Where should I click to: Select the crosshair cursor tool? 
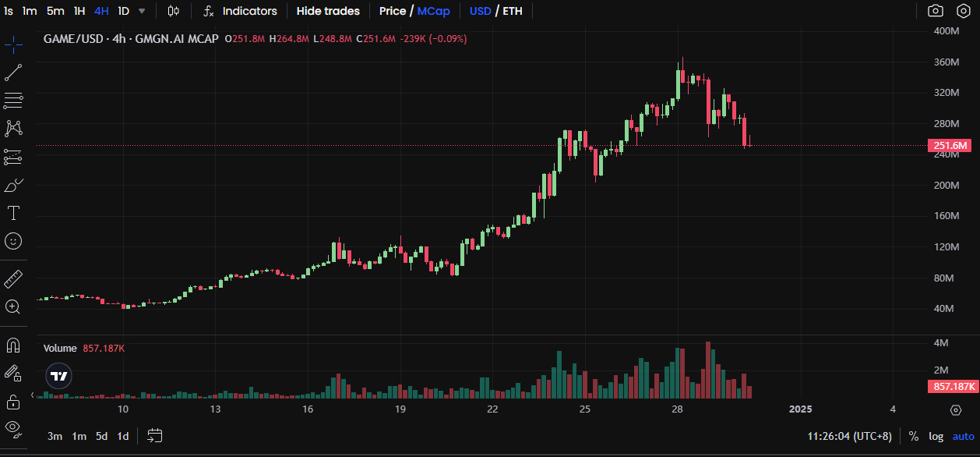13,44
